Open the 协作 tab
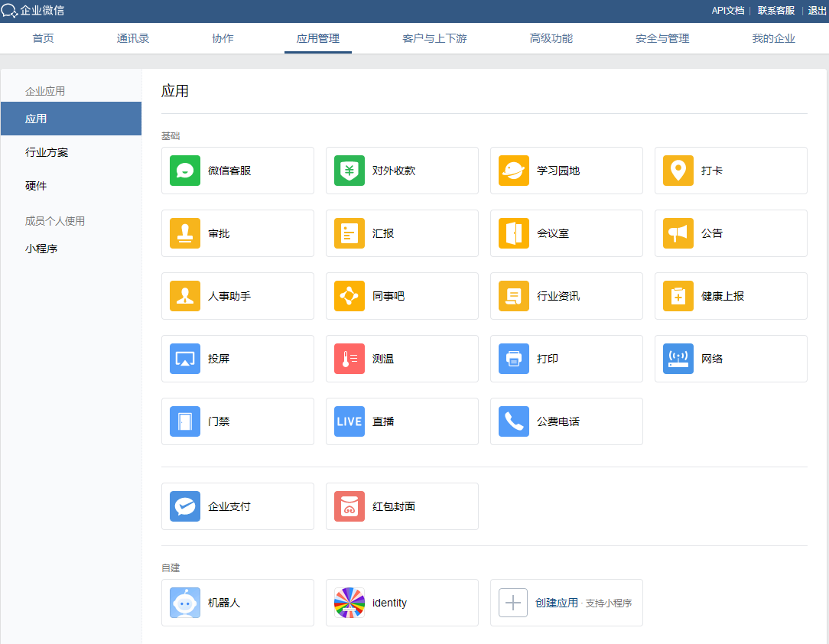Image resolution: width=829 pixels, height=644 pixels. (x=223, y=38)
